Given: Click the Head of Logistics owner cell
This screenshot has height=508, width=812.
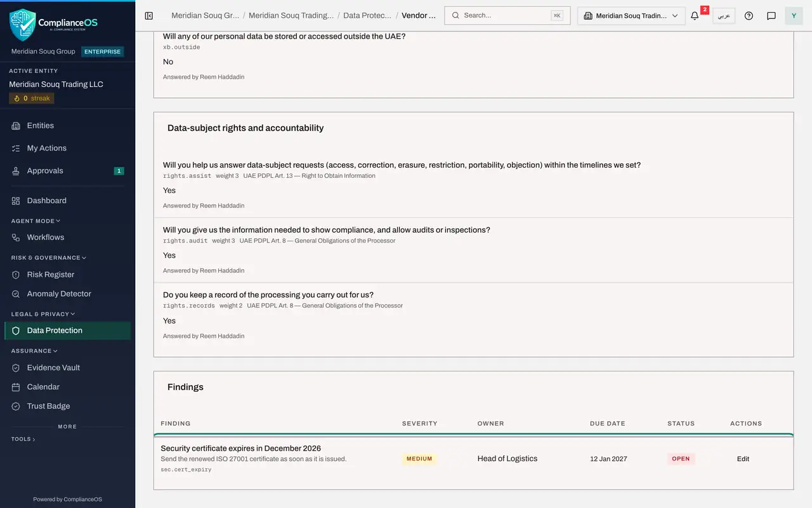Looking at the screenshot, I should (507, 458).
